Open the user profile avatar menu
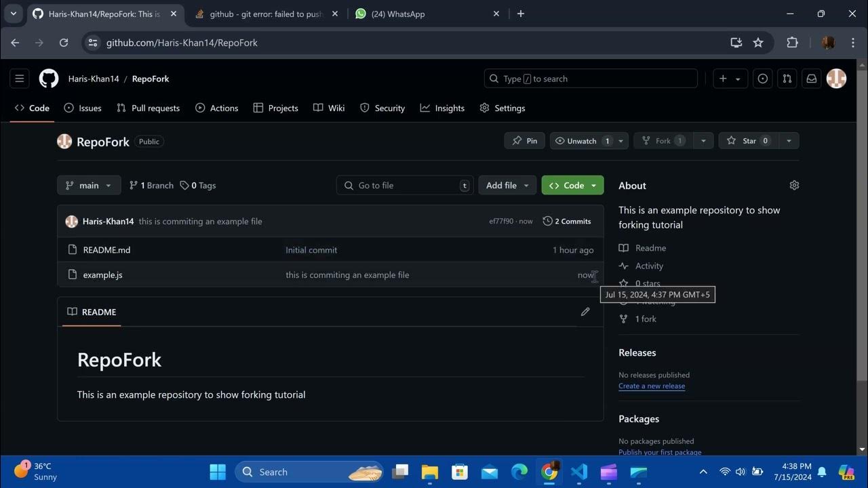The height and width of the screenshot is (488, 868). [x=836, y=79]
